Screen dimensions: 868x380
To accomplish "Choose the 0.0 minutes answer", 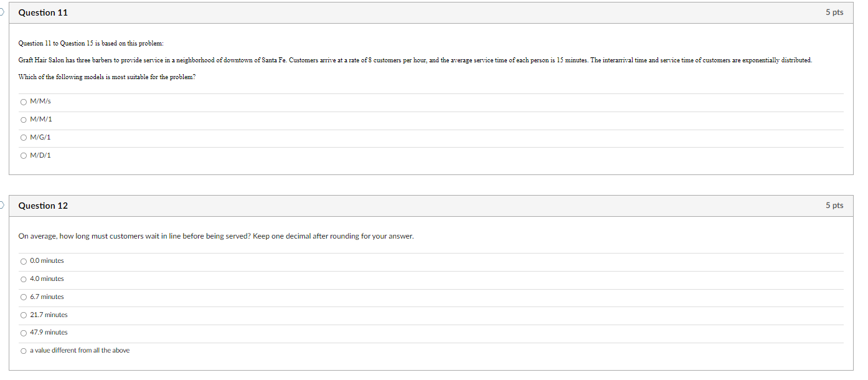I will 24,261.
